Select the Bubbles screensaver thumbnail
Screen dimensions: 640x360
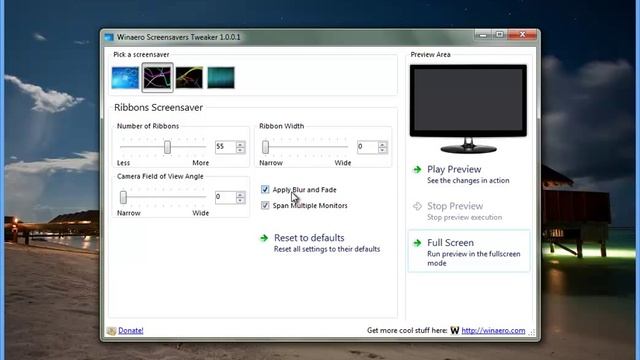pos(125,78)
